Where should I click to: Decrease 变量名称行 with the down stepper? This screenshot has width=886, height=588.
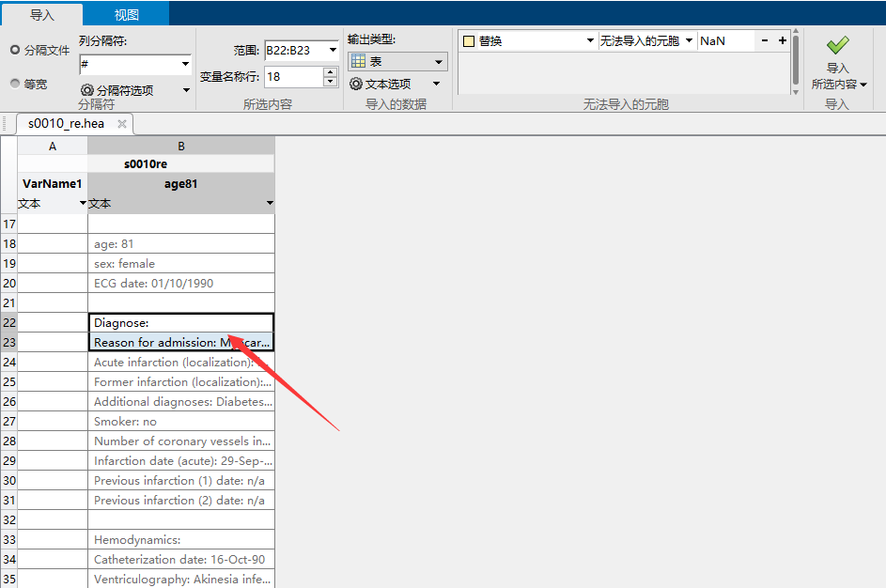pyautogui.click(x=331, y=82)
